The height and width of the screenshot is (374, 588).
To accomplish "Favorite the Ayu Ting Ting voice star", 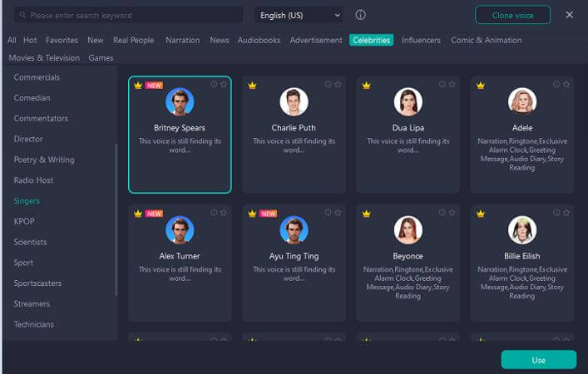I will [338, 213].
